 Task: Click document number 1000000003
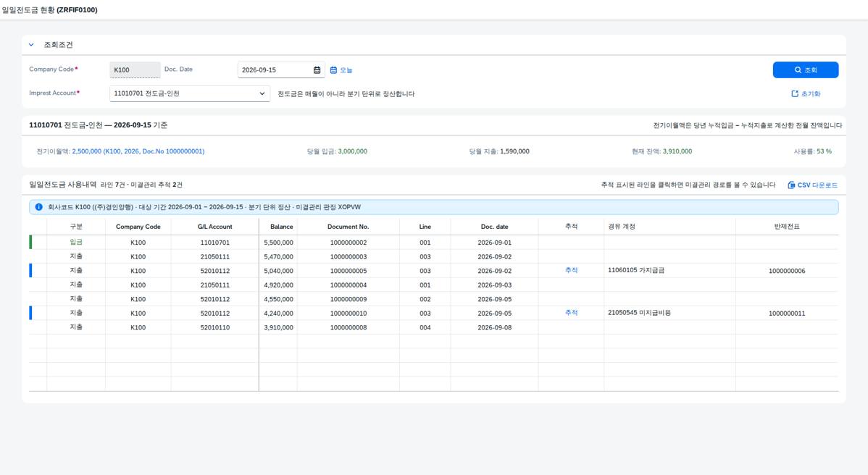tap(349, 257)
